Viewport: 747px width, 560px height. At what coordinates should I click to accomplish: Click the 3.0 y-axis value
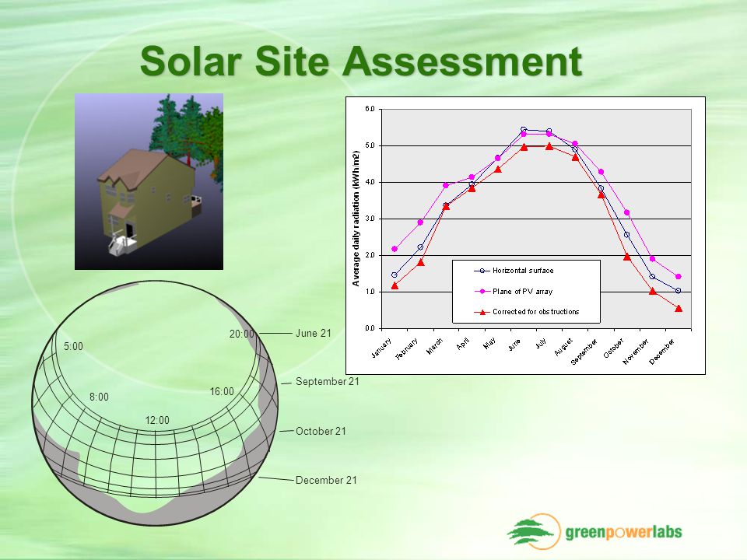[x=370, y=219]
